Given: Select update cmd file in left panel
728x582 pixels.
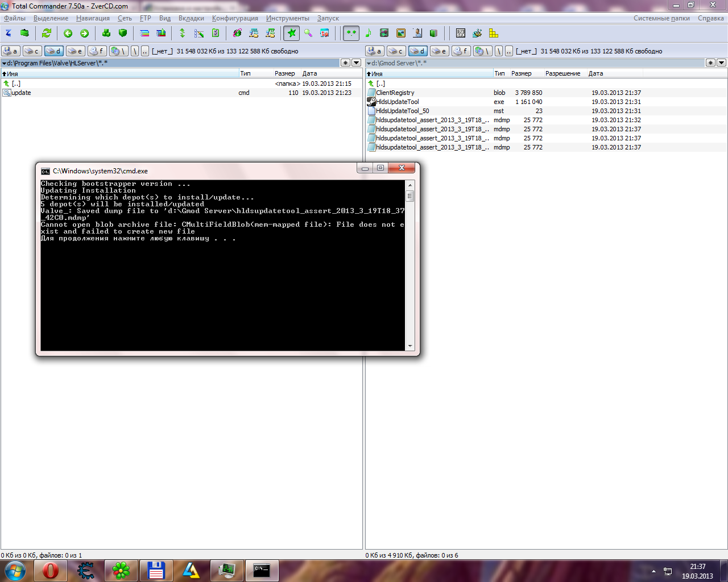Looking at the screenshot, I should coord(181,93).
